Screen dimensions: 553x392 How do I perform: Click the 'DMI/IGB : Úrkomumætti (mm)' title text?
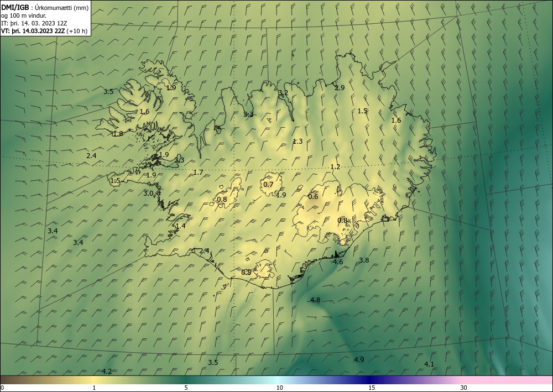tap(45, 8)
